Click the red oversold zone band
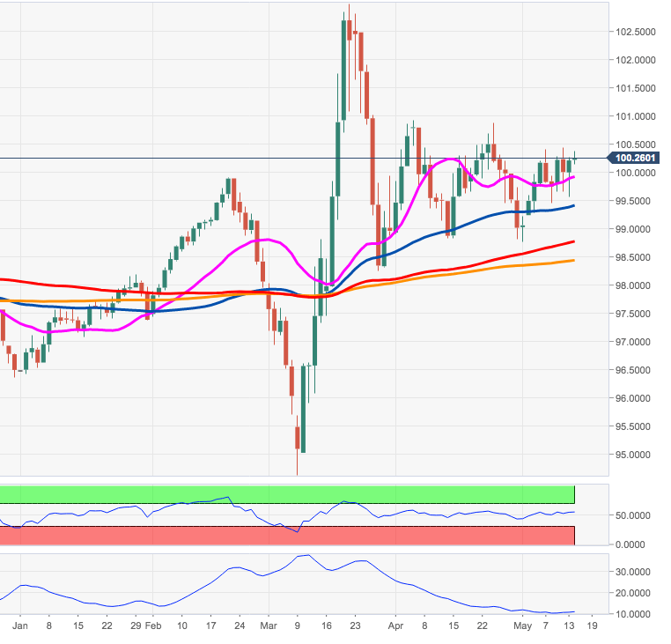Viewport: 671px width, 644px height. point(287,536)
